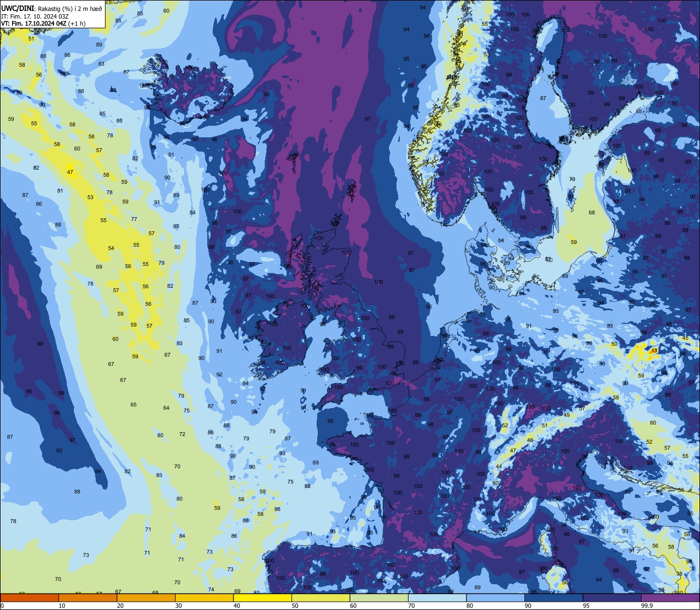The image size is (700, 610).
Task: Select the 95–99.9 % dark navy legend swatch
Action: point(612,597)
